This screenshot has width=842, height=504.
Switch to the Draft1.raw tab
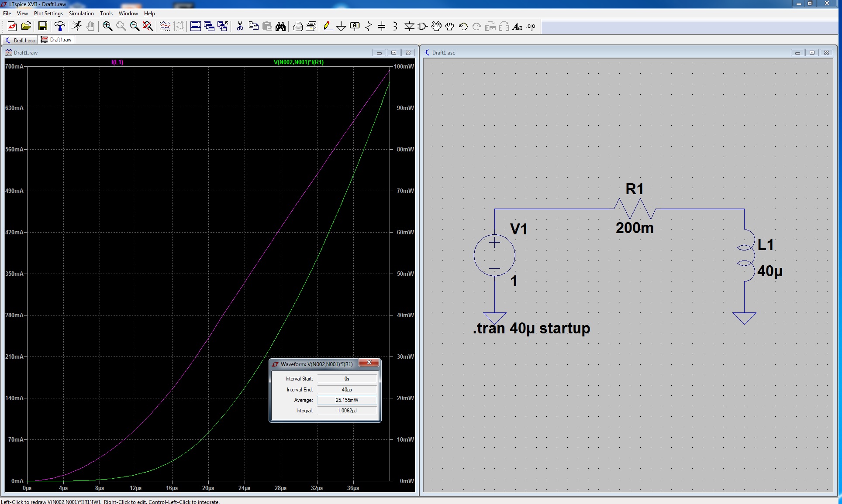[57, 40]
